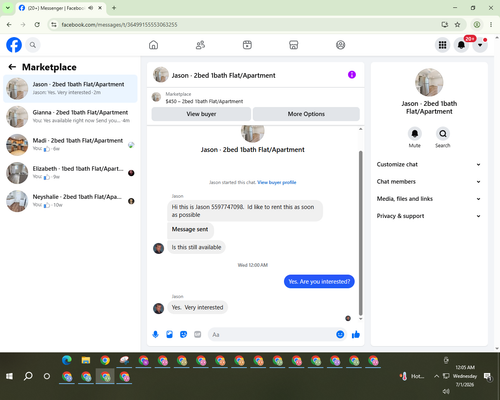Viewport: 500px width, 400px height.
Task: Click More Options button
Action: pyautogui.click(x=306, y=114)
